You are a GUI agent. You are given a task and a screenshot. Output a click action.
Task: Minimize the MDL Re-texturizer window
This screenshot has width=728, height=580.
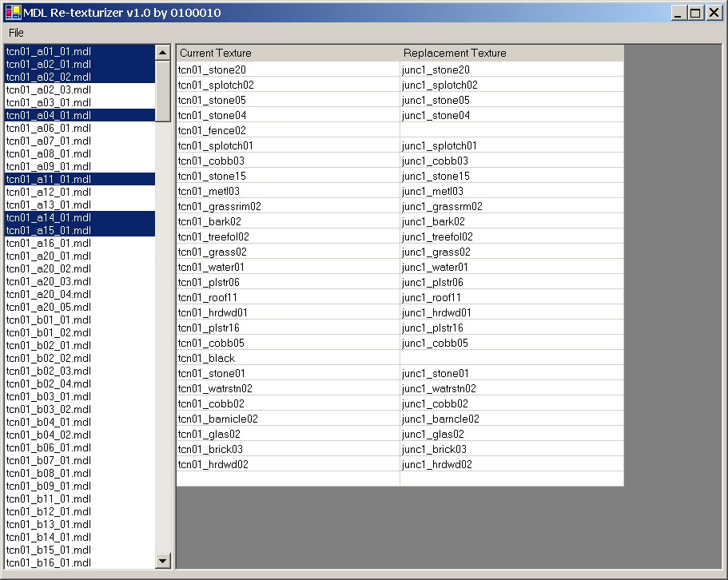(678, 12)
